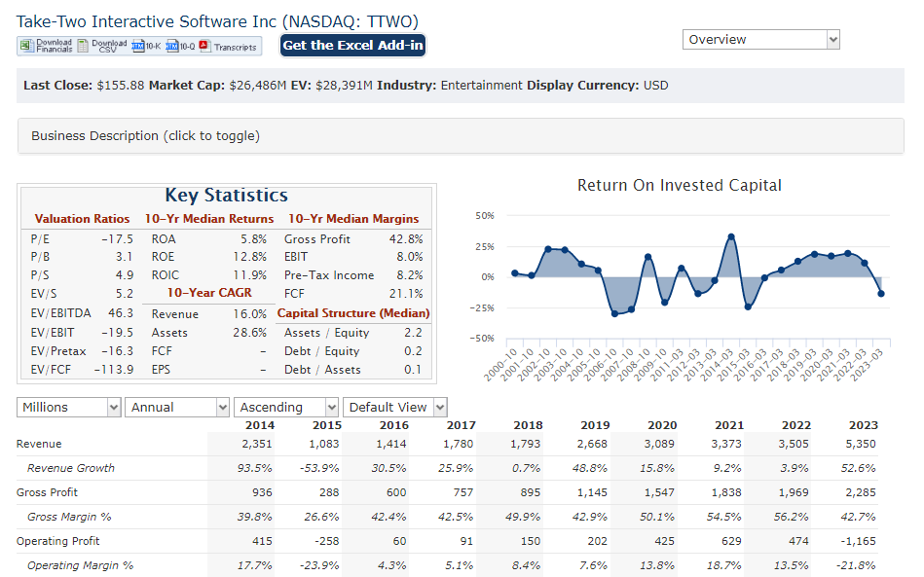
Task: Click the Operating Profit row label
Action: click(x=57, y=541)
